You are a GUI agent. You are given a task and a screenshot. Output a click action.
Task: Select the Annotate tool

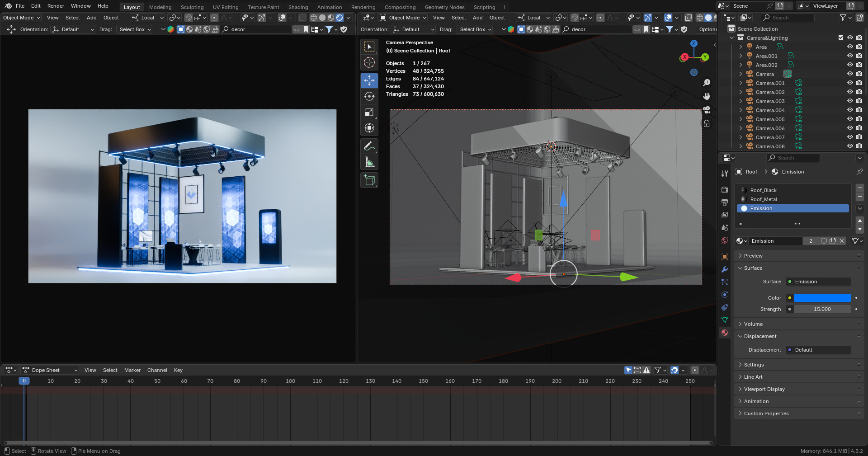pyautogui.click(x=369, y=146)
